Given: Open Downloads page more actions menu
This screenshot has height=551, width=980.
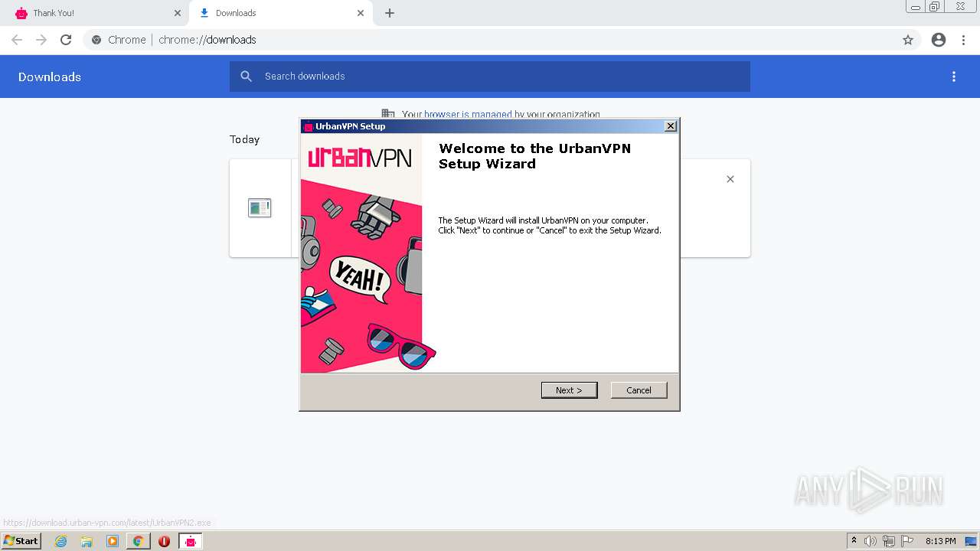Looking at the screenshot, I should pos(954,77).
